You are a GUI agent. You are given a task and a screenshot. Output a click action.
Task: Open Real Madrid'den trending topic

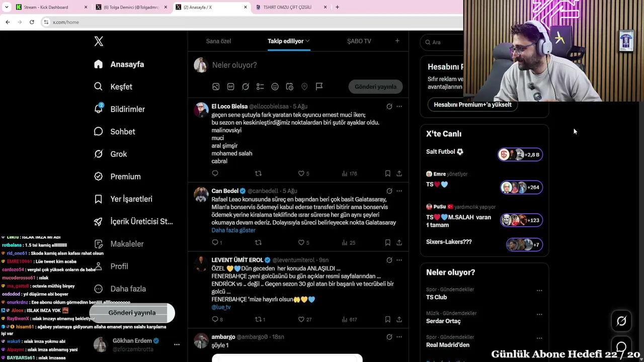pyautogui.click(x=447, y=345)
